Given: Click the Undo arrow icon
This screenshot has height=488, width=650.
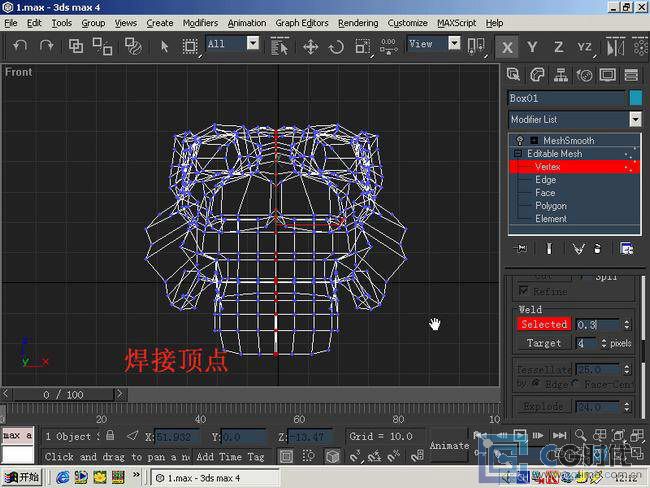Looking at the screenshot, I should click(x=19, y=46).
